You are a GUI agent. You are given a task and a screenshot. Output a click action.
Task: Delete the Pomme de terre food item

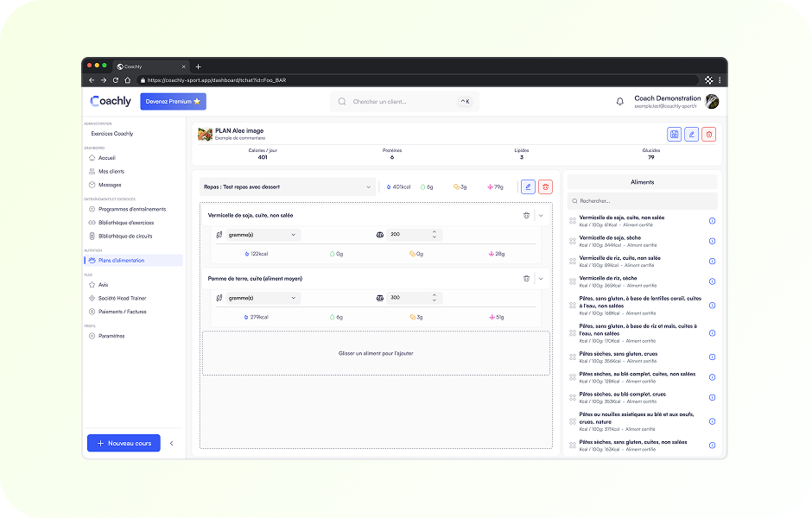526,279
